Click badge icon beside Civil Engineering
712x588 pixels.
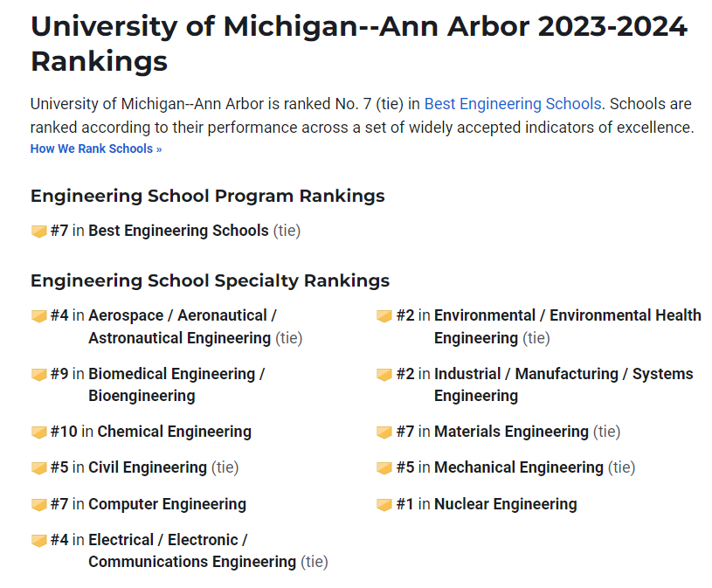[x=38, y=468]
